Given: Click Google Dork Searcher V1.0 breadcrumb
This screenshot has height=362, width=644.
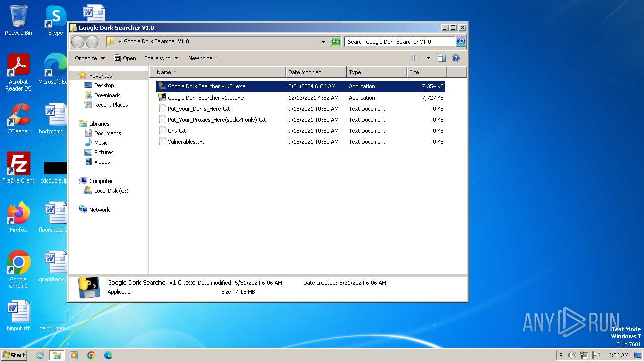Looking at the screenshot, I should point(156,42).
